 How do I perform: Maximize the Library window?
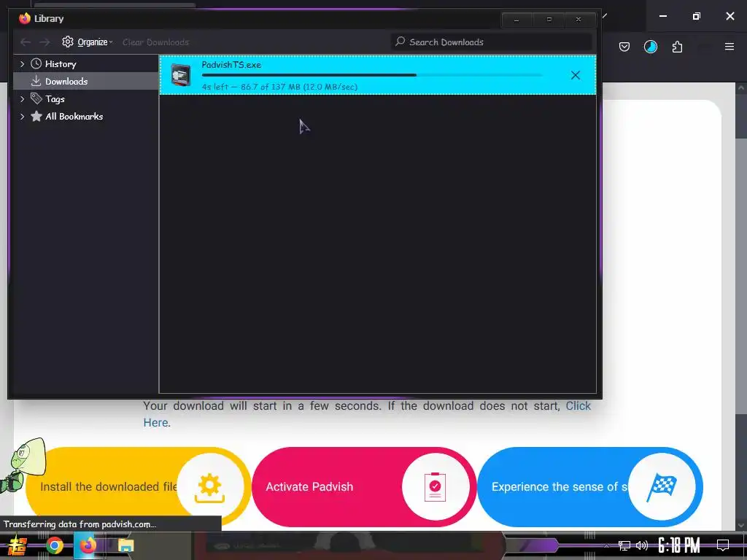549,20
